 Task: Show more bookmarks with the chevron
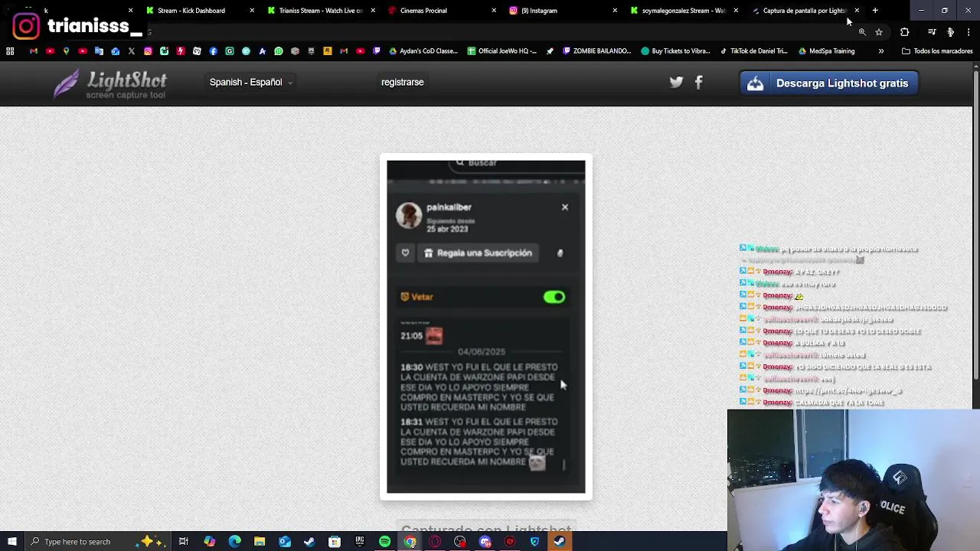coord(880,51)
